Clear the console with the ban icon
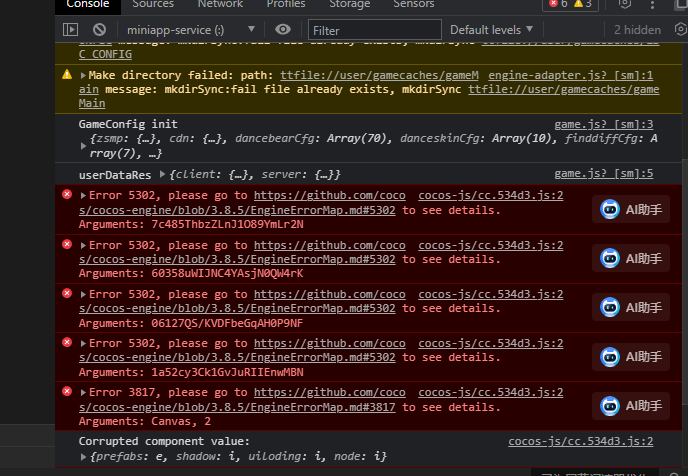 click(100, 29)
